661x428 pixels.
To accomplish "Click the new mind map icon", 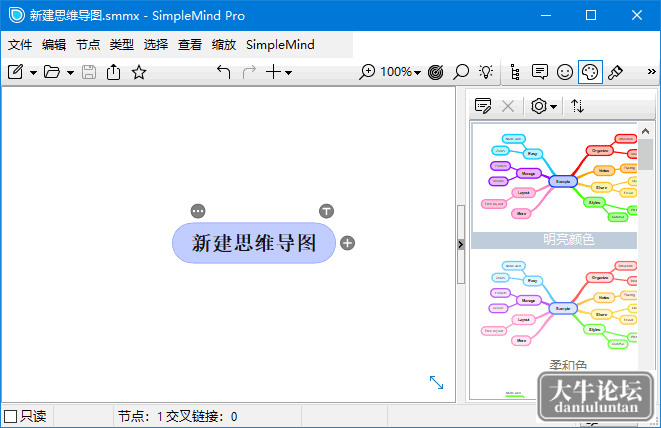I will point(16,72).
